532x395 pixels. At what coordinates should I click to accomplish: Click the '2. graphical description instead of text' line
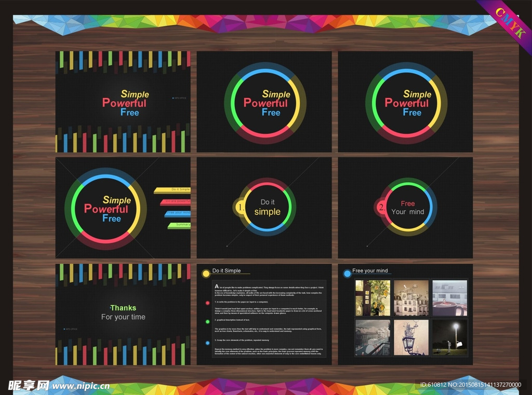pos(232,320)
